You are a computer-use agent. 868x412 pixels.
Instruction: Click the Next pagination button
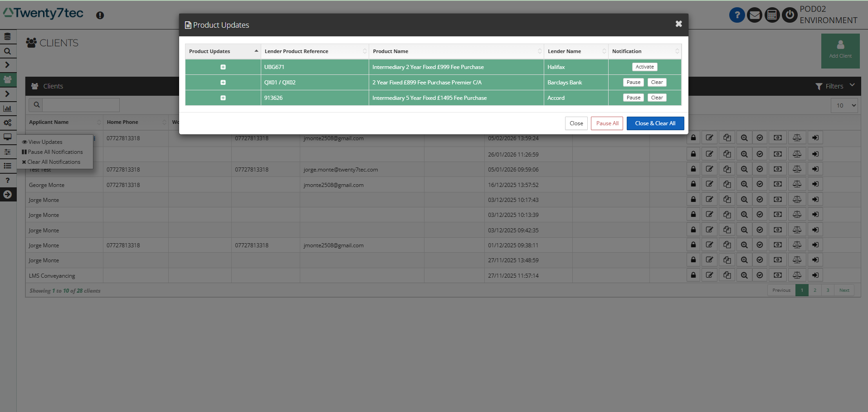click(x=844, y=290)
